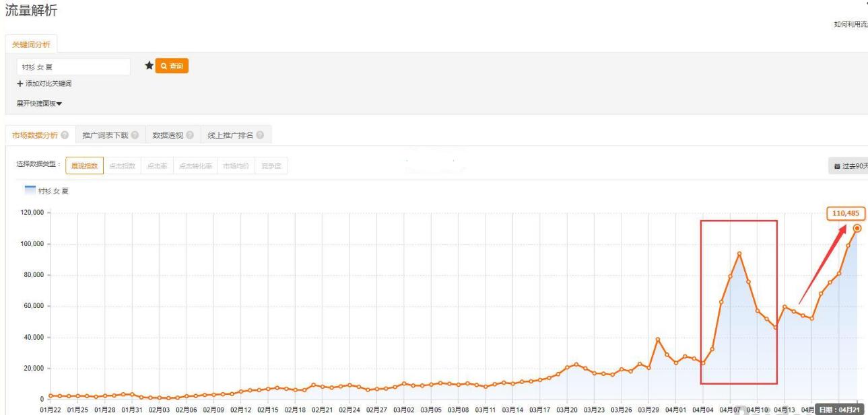868x415 pixels.
Task: Toggle the 衬衫 女 夏 legend swatch
Action: [x=30, y=190]
